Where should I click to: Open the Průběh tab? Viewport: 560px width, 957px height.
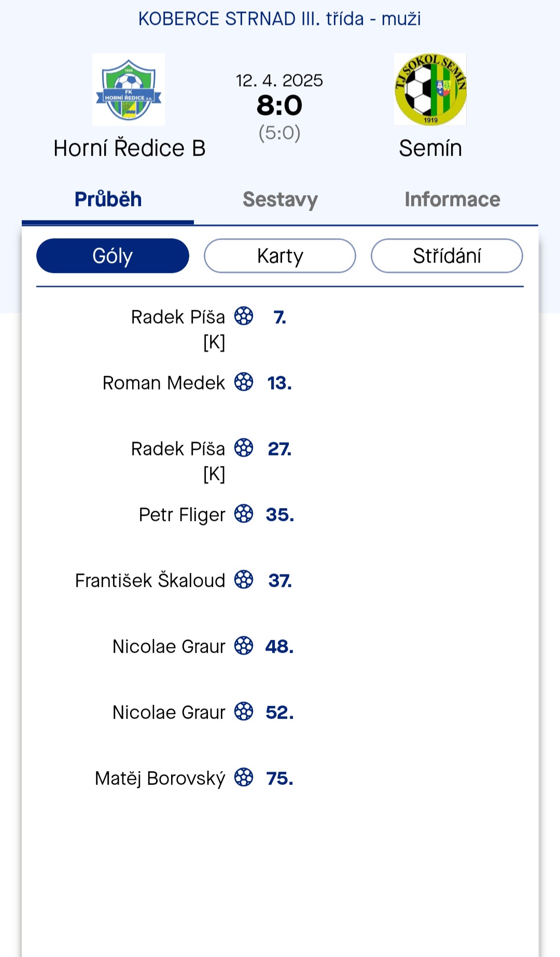tap(108, 200)
